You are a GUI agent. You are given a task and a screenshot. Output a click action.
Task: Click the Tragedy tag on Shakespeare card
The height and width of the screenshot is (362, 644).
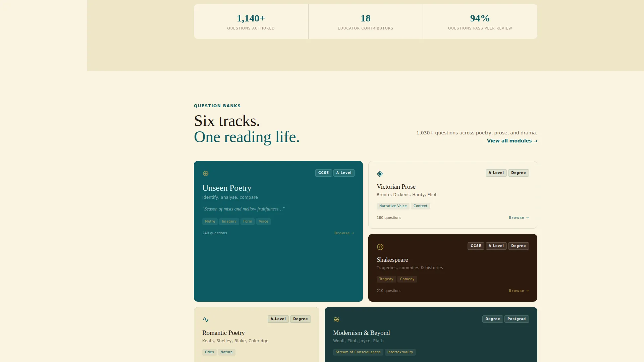(x=386, y=279)
